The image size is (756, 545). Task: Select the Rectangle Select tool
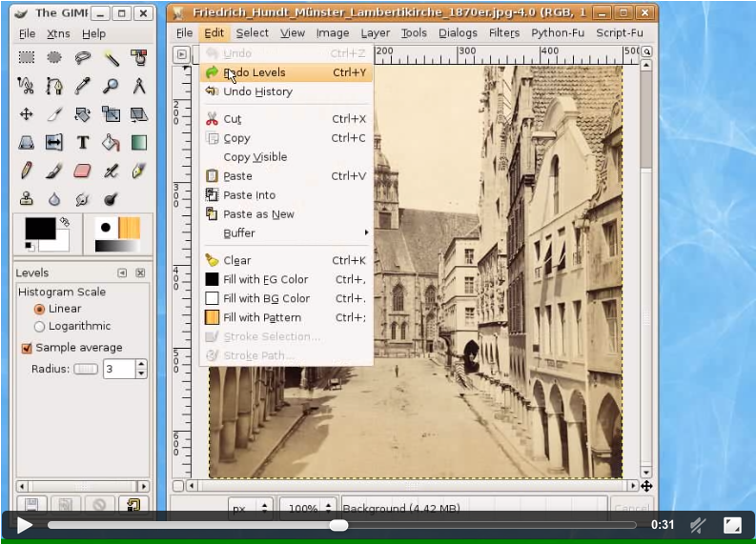[x=27, y=58]
